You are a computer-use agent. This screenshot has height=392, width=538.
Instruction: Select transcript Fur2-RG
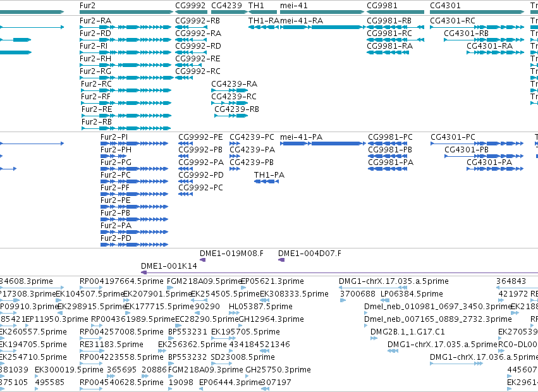click(x=126, y=78)
